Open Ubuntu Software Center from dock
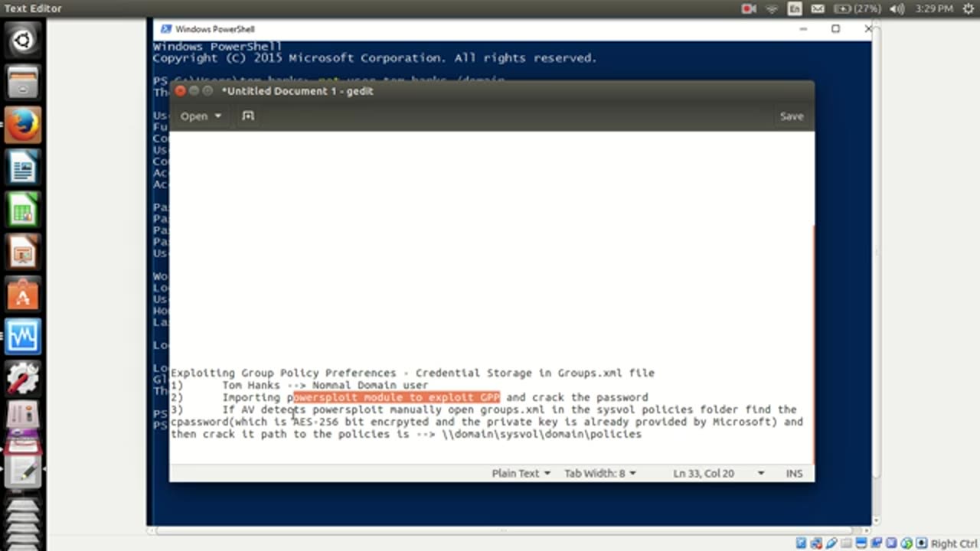This screenshot has width=980, height=551. click(x=23, y=293)
